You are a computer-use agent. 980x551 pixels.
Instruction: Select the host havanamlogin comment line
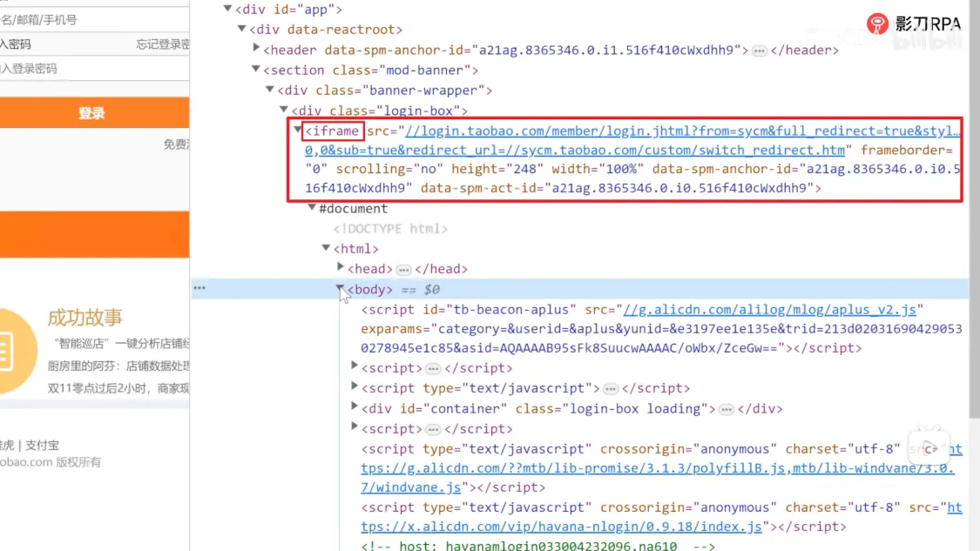(538, 546)
